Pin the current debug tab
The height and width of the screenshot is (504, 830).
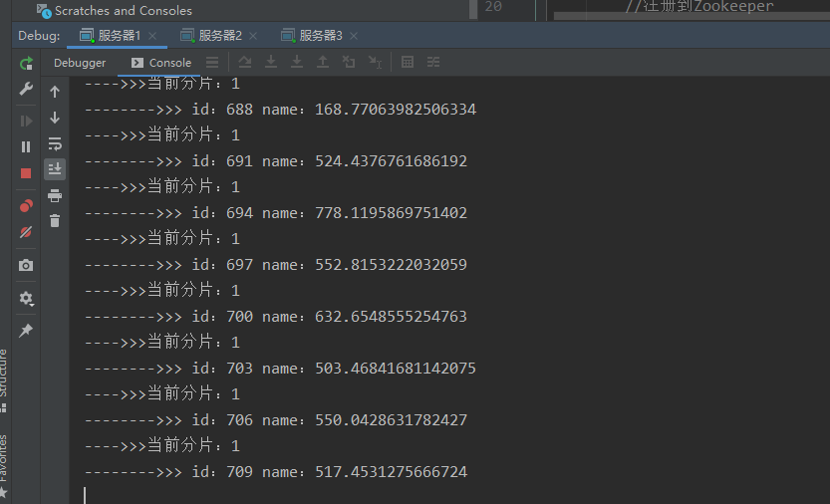pos(26,331)
